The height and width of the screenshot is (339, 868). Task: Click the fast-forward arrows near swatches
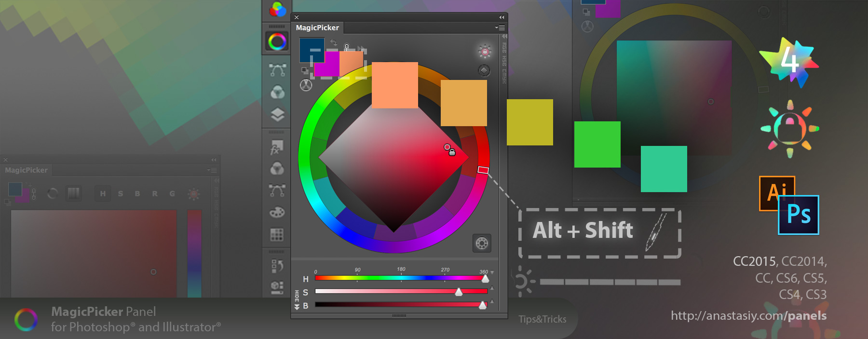[x=361, y=48]
